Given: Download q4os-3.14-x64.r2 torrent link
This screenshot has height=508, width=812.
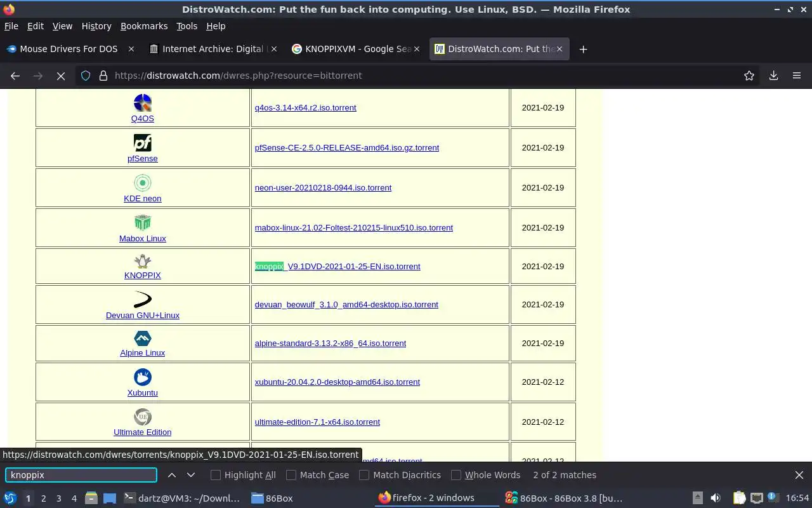Looking at the screenshot, I should pos(305,108).
